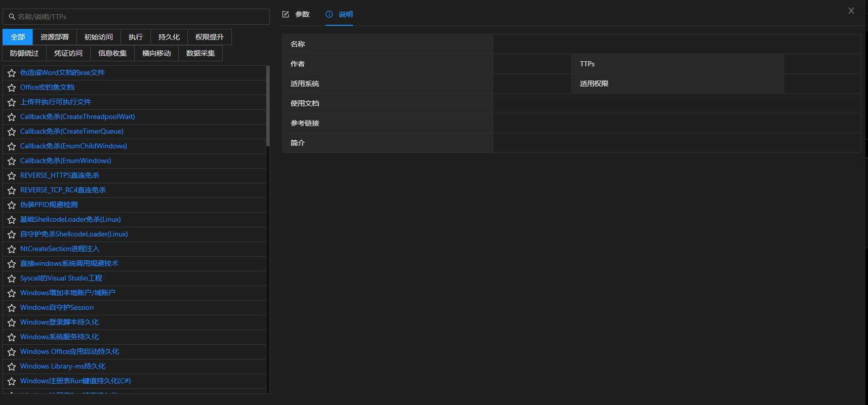Screen dimensions: 868x405
Task: Focus the 名称/说明/TTPs search field
Action: 136,17
